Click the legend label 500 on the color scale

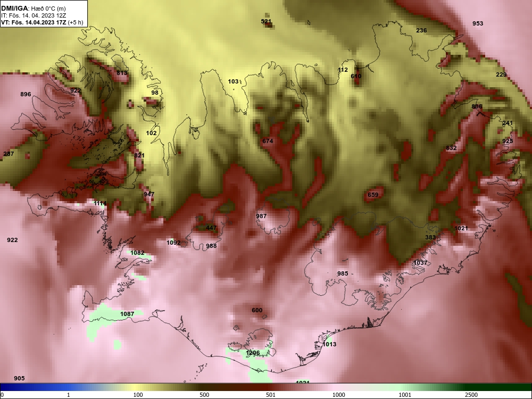pos(204,395)
